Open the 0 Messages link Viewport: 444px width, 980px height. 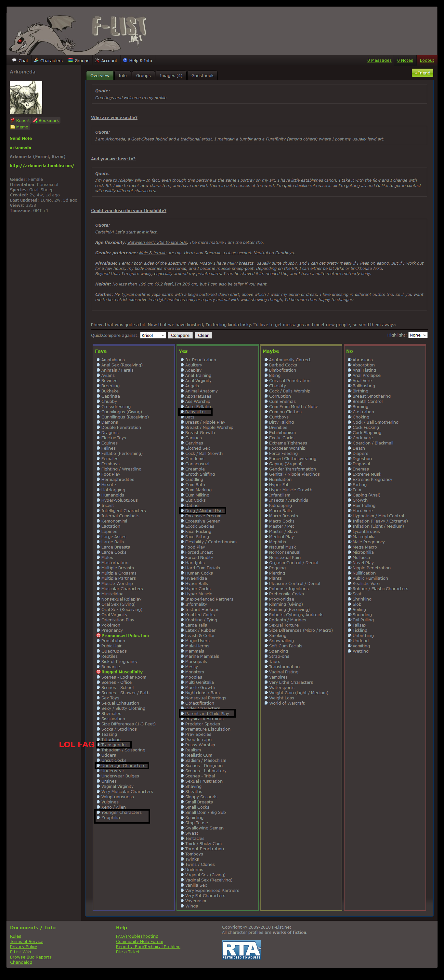pyautogui.click(x=379, y=60)
